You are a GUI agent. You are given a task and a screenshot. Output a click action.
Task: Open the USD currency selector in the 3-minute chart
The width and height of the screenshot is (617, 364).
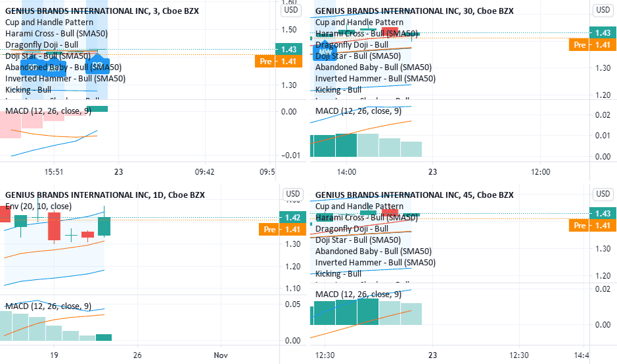click(x=291, y=10)
